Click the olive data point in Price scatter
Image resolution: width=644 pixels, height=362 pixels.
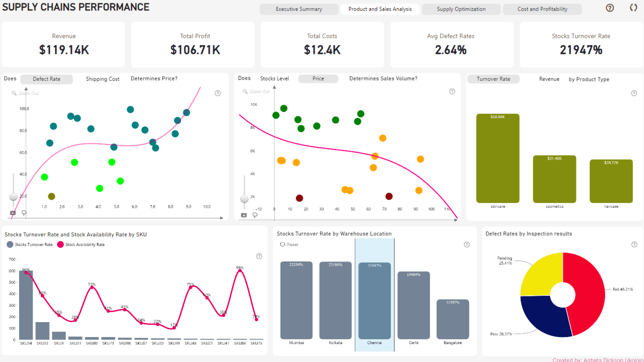pyautogui.click(x=51, y=196)
